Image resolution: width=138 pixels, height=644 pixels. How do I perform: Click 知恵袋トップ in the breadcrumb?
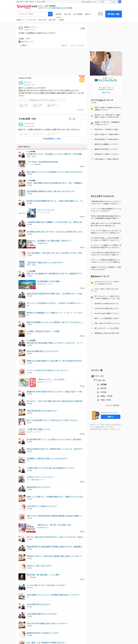click(21, 20)
